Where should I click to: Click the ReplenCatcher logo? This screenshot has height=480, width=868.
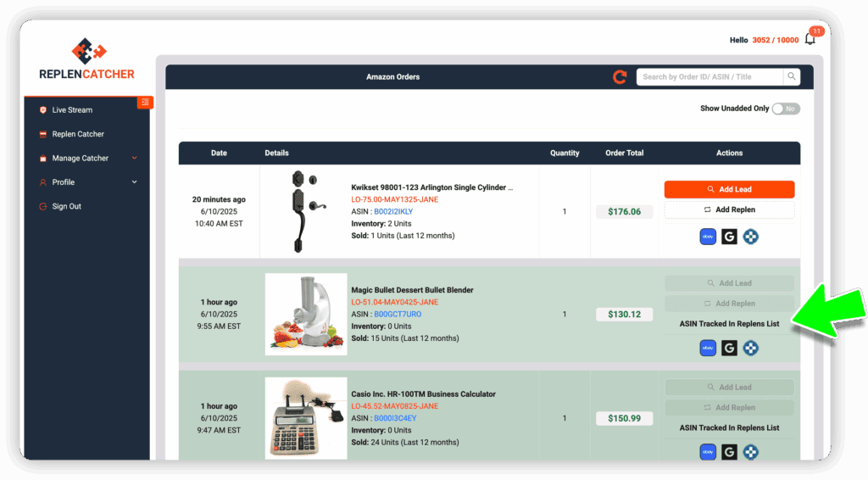click(x=87, y=59)
